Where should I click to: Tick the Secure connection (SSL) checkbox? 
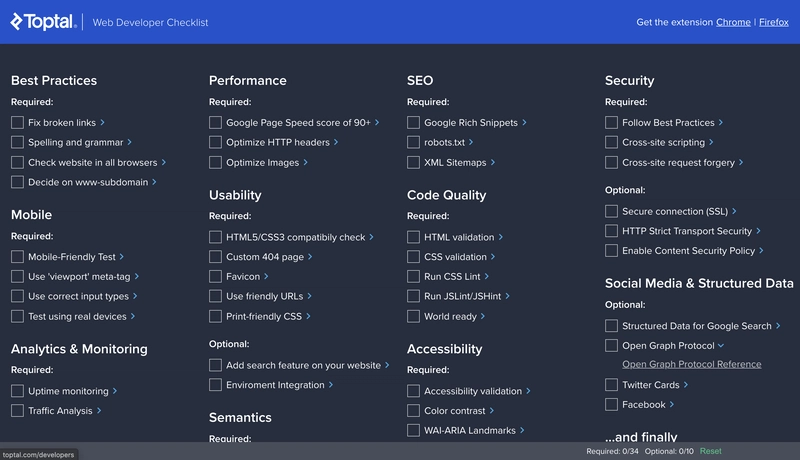click(x=611, y=211)
